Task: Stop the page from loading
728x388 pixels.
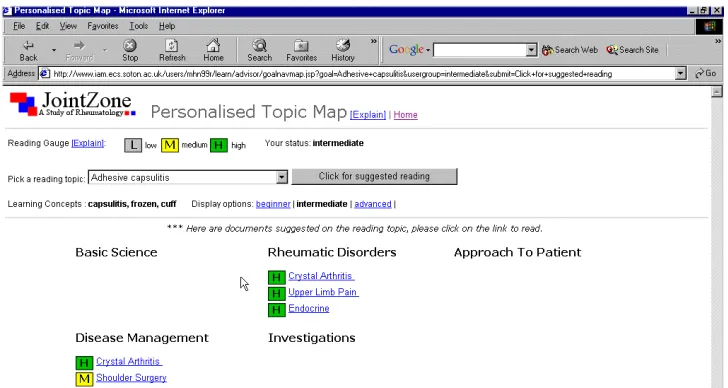Action: (x=130, y=51)
